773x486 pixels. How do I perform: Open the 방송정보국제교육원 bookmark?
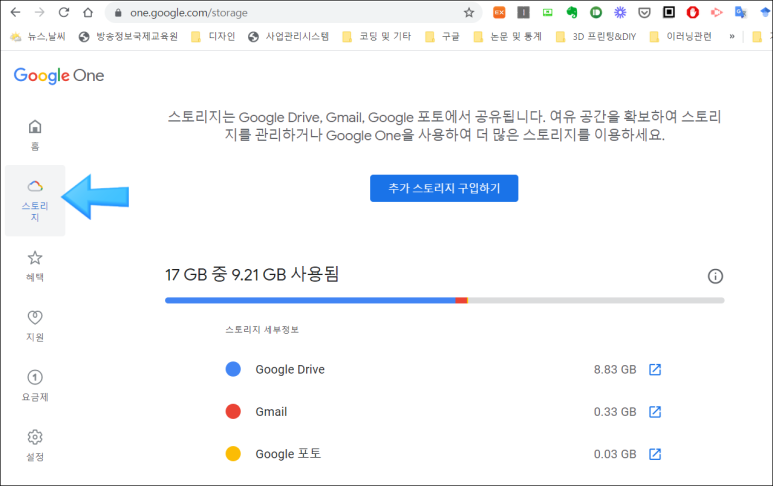[129, 36]
